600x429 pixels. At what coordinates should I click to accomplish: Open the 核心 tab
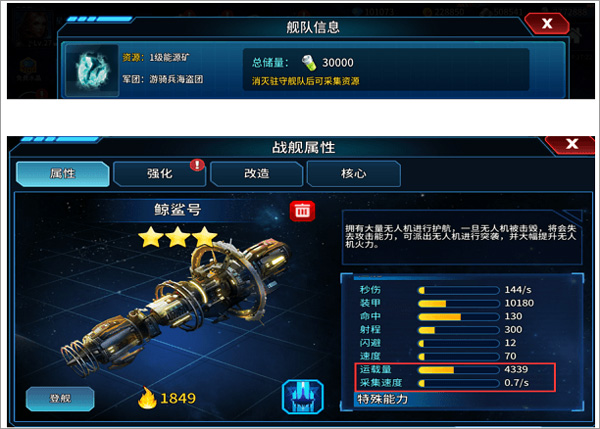354,174
